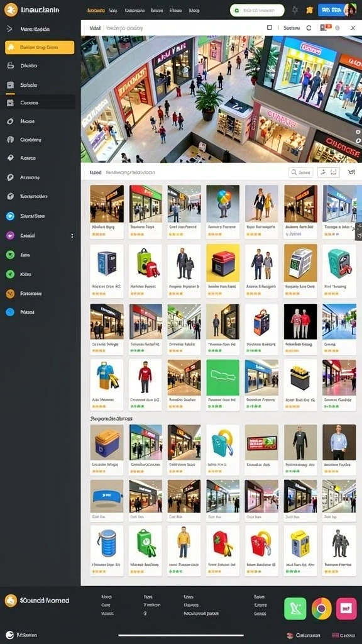Click the yellow puzzle-piece icon in the top bar
This screenshot has width=362, height=644.
[309, 10]
